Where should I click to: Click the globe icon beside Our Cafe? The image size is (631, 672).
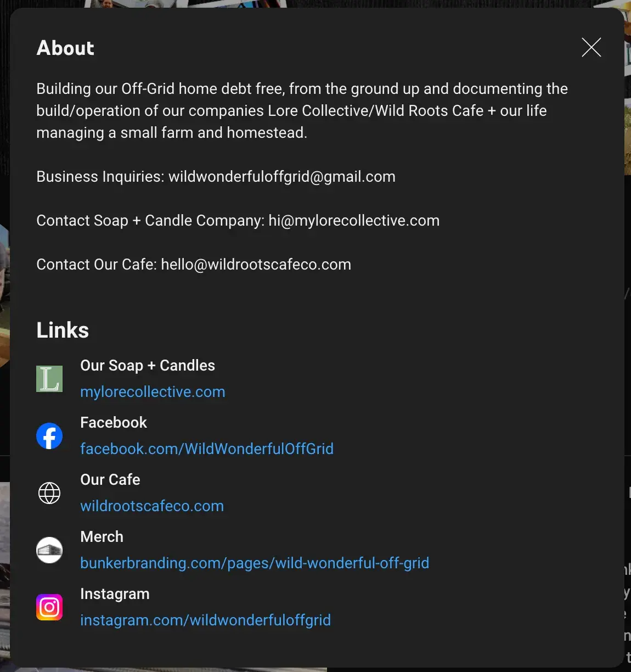click(49, 493)
